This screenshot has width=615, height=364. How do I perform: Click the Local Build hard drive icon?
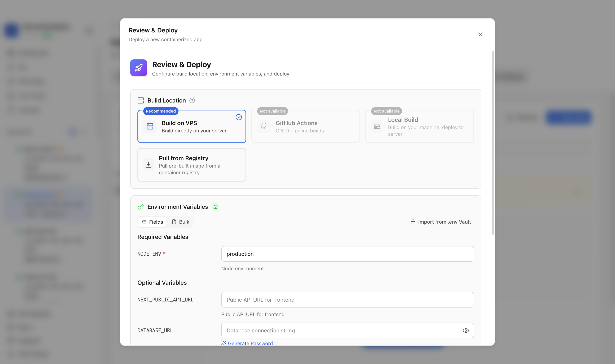click(377, 126)
